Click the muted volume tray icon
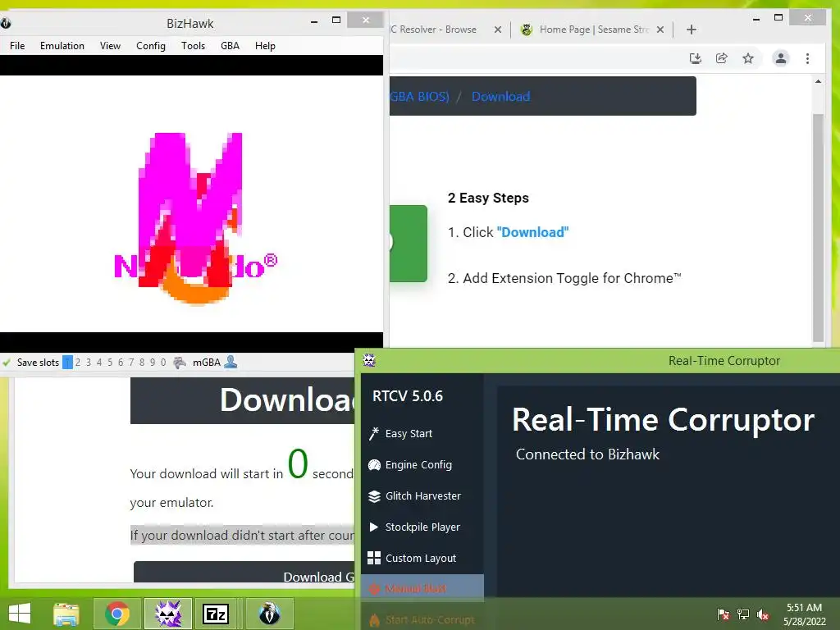 (763, 614)
